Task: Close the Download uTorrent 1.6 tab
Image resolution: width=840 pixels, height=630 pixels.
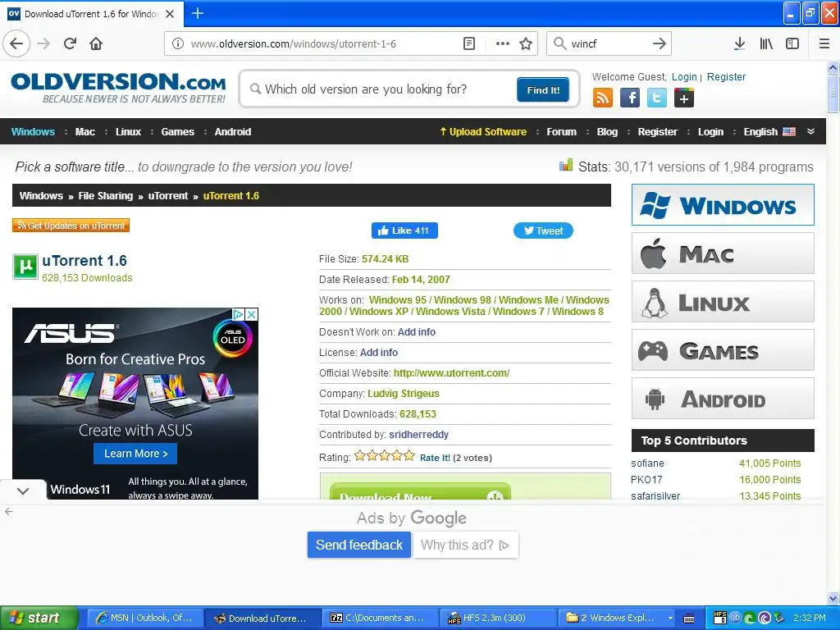Action: pyautogui.click(x=170, y=14)
